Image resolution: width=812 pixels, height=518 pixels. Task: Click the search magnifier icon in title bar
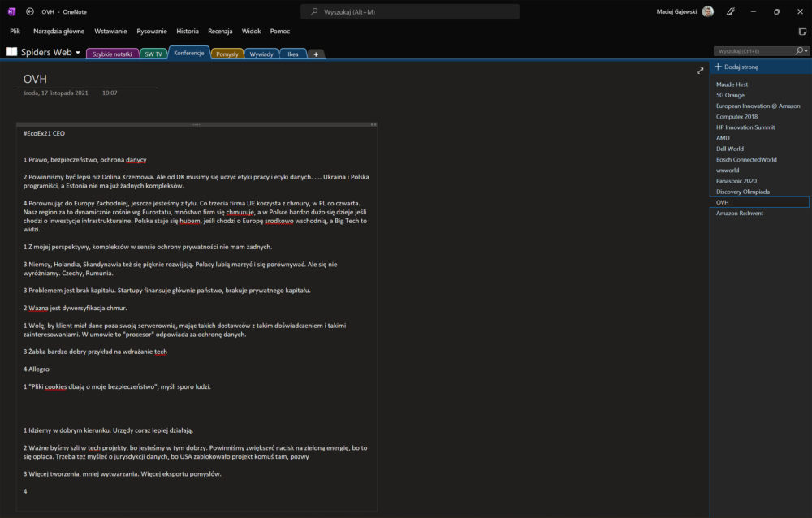point(314,11)
